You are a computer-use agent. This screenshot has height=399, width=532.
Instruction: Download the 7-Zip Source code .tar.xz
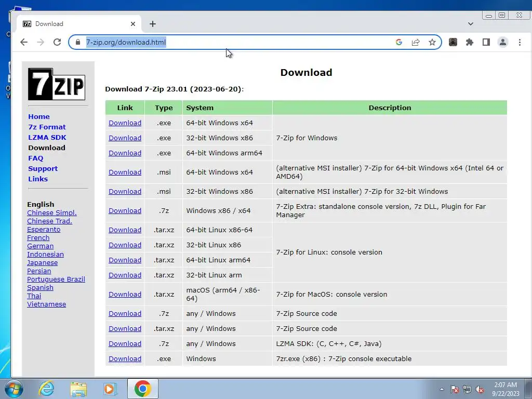tap(125, 328)
